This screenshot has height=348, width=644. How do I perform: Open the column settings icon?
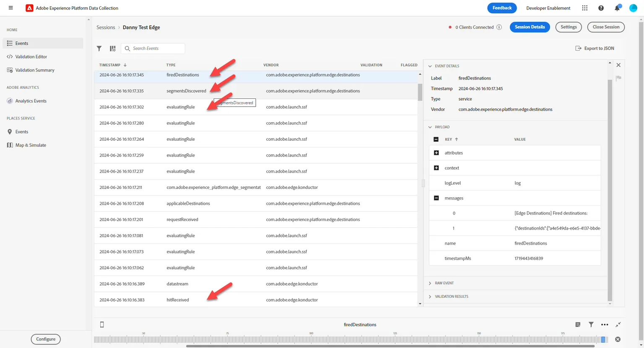[112, 49]
